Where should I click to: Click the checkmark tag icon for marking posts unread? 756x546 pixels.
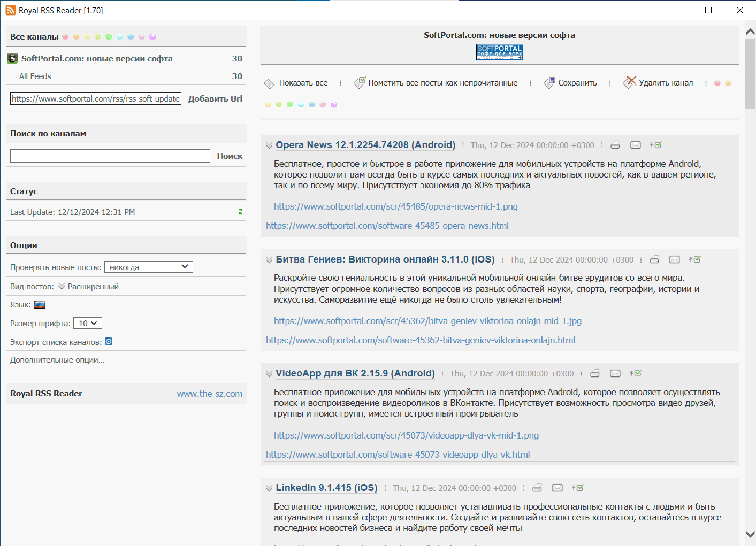pos(360,82)
